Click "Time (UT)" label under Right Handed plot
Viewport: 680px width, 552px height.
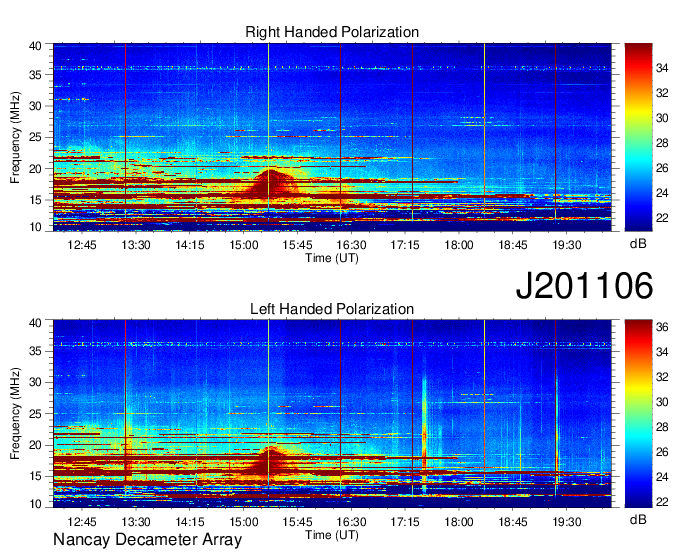tap(332, 258)
